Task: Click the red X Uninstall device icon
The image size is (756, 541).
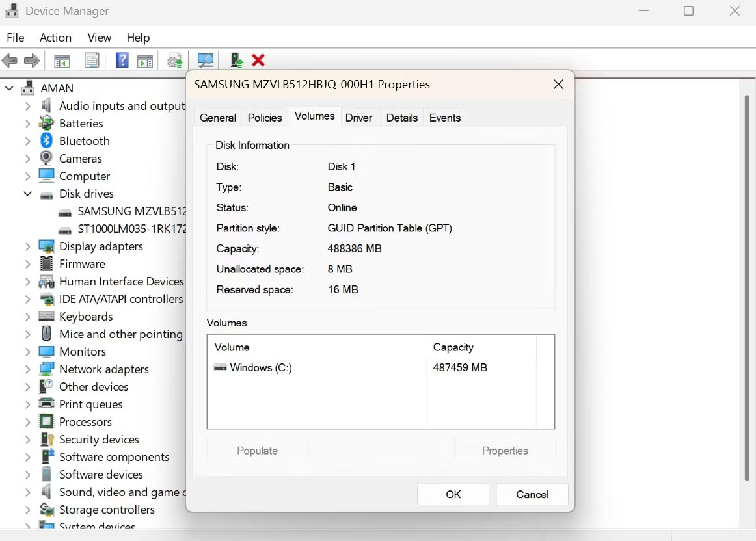Action: (x=258, y=60)
